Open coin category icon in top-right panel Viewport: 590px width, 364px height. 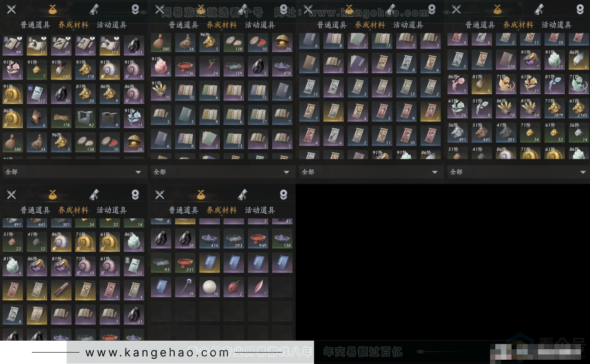tap(580, 9)
